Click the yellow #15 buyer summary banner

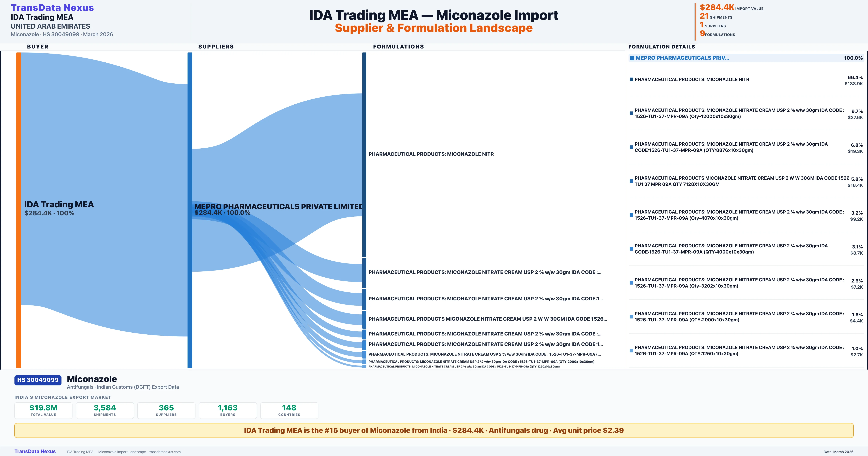pyautogui.click(x=434, y=430)
